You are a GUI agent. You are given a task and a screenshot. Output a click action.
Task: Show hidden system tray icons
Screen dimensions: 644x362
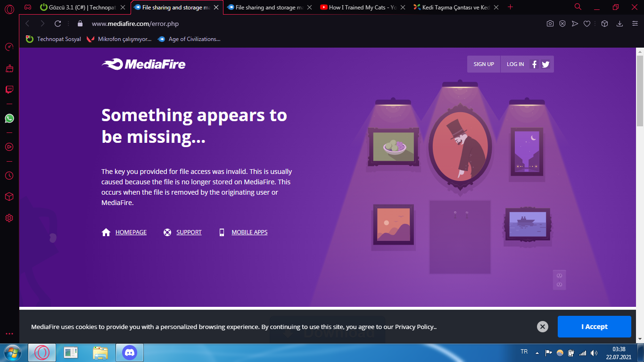[x=537, y=353]
